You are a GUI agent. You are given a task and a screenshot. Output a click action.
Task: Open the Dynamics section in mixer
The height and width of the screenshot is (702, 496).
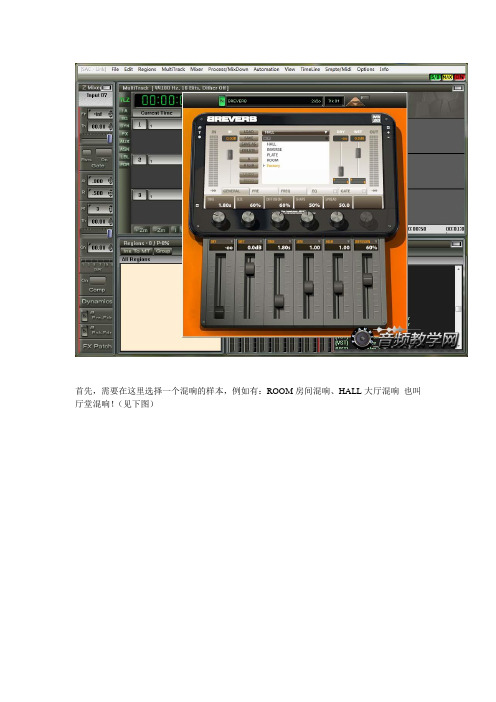97,301
